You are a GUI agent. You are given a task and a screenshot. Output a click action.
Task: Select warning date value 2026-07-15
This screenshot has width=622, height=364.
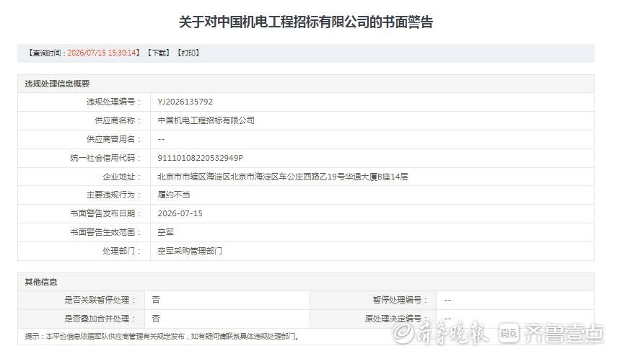(180, 213)
